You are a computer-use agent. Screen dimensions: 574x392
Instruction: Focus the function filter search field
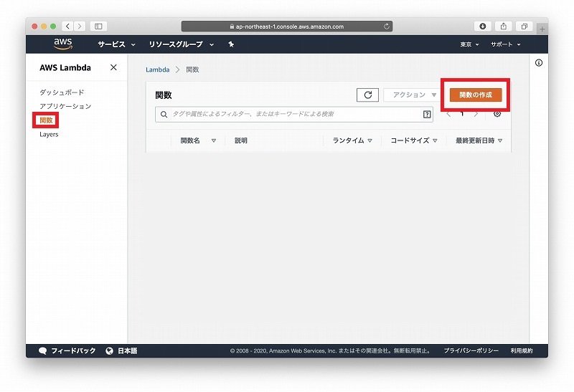coord(294,115)
